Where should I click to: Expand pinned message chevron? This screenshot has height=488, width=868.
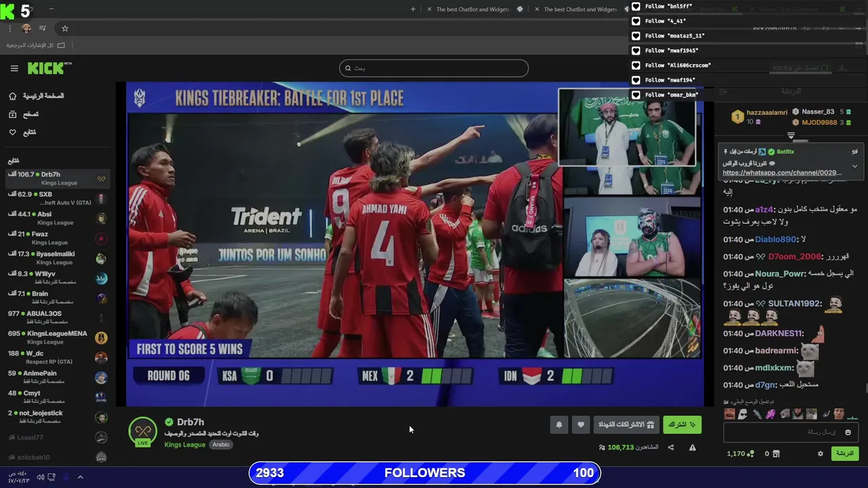[854, 166]
